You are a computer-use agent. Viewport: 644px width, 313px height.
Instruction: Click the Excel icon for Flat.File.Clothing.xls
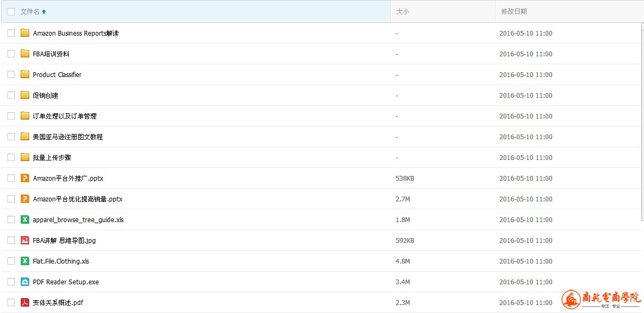[x=25, y=261]
